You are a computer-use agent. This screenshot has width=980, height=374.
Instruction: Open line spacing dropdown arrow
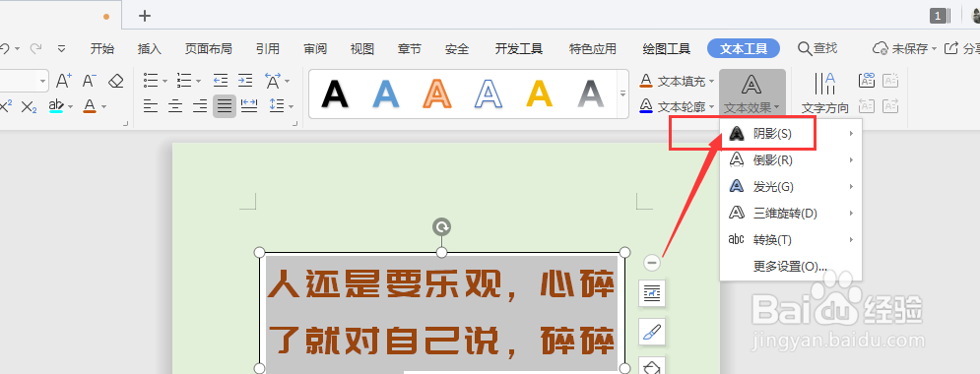tap(291, 106)
